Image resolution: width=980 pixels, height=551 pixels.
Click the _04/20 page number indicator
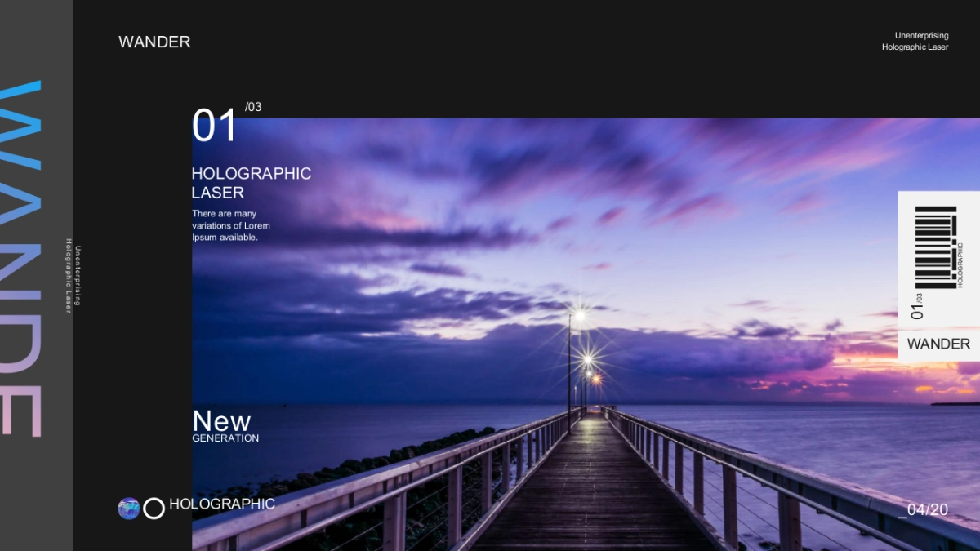click(924, 510)
